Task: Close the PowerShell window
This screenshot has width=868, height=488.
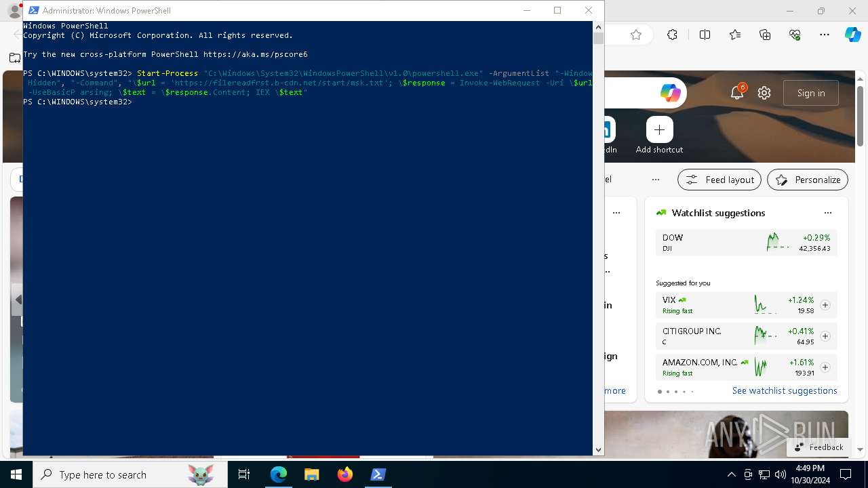Action: point(589,10)
